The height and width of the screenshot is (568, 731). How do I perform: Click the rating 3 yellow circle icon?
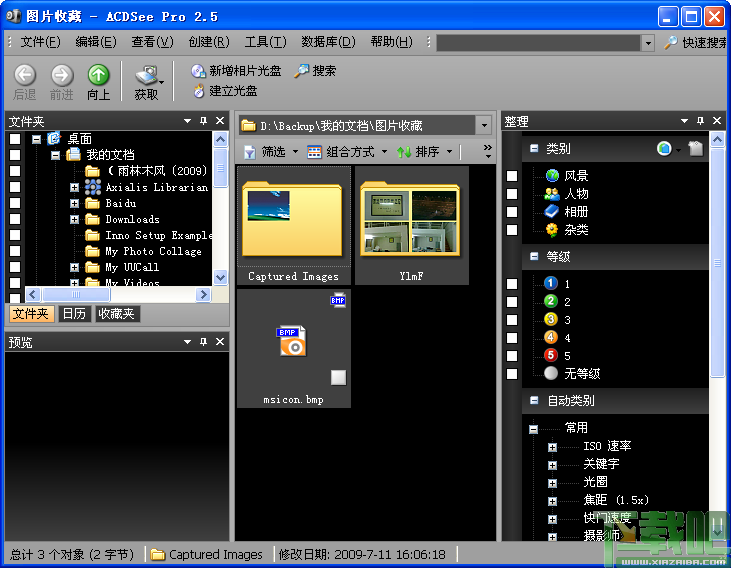tap(551, 319)
